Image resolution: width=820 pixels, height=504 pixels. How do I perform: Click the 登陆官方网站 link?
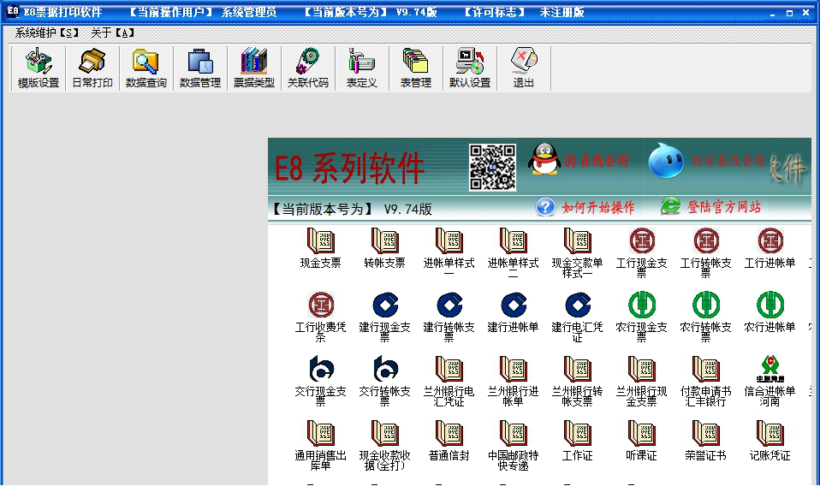coord(710,206)
